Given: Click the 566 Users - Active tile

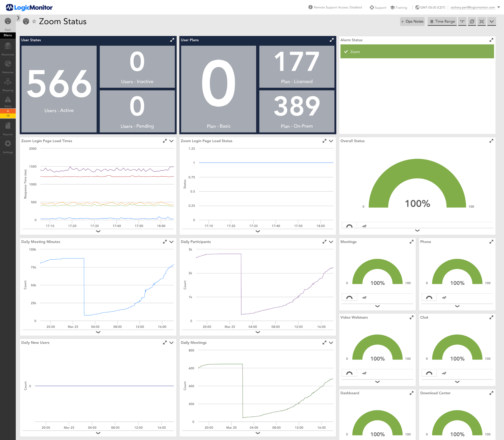Looking at the screenshot, I should (x=59, y=89).
